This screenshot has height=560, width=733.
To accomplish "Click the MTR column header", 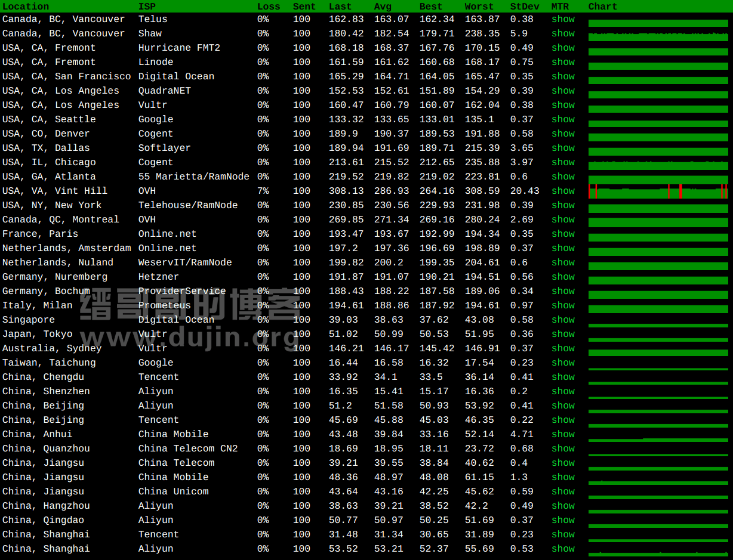I will pos(560,7).
